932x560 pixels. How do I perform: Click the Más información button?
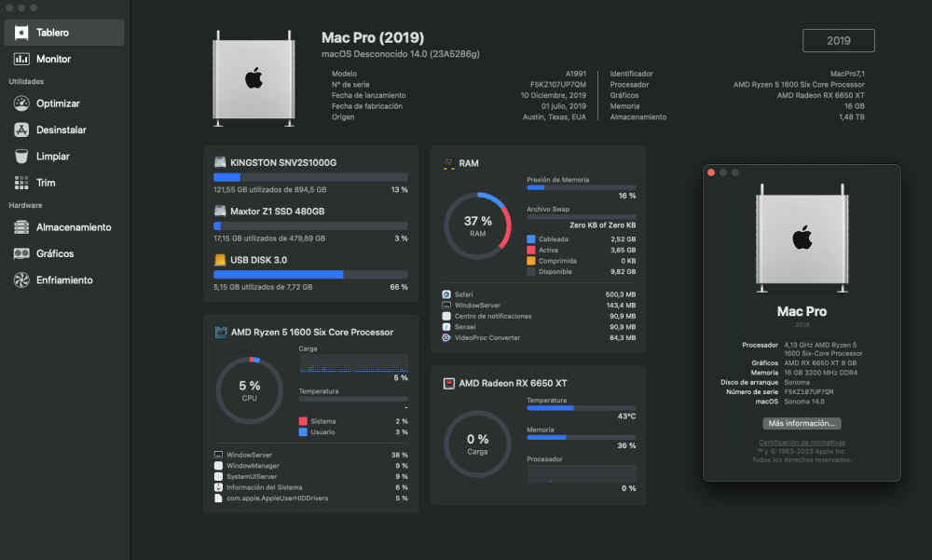pyautogui.click(x=802, y=423)
